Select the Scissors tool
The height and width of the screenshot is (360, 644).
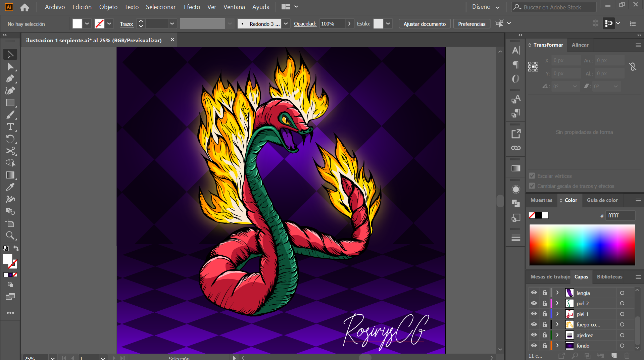(10, 151)
